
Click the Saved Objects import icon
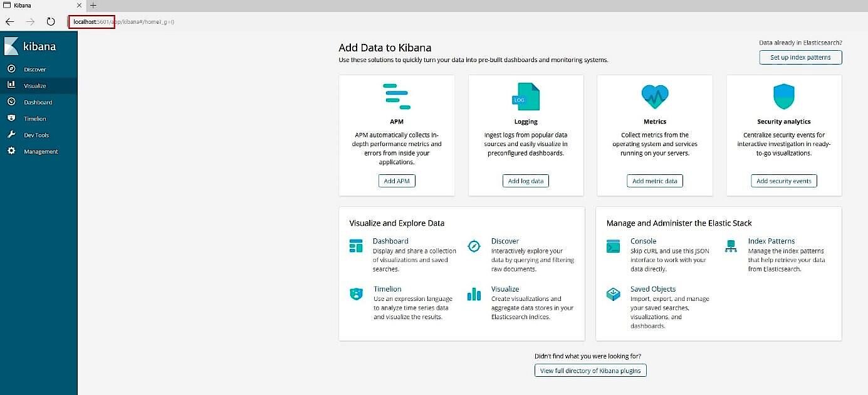point(612,293)
